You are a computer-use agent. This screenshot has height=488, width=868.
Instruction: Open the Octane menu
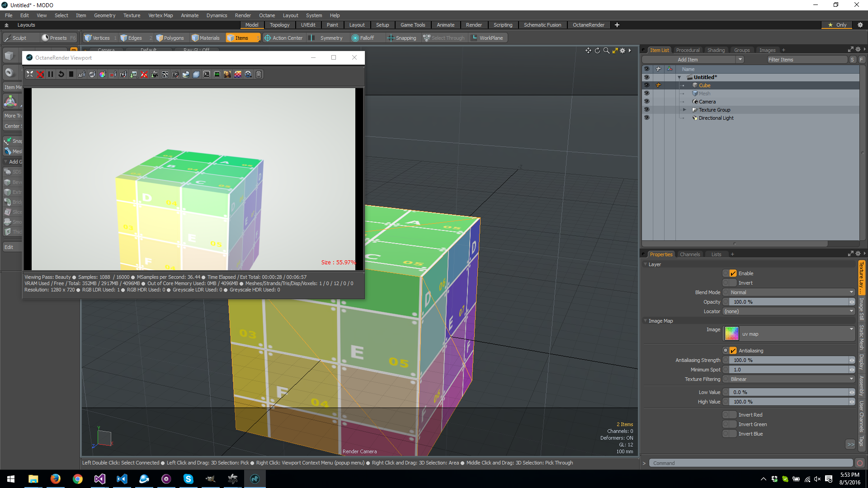[x=267, y=15]
